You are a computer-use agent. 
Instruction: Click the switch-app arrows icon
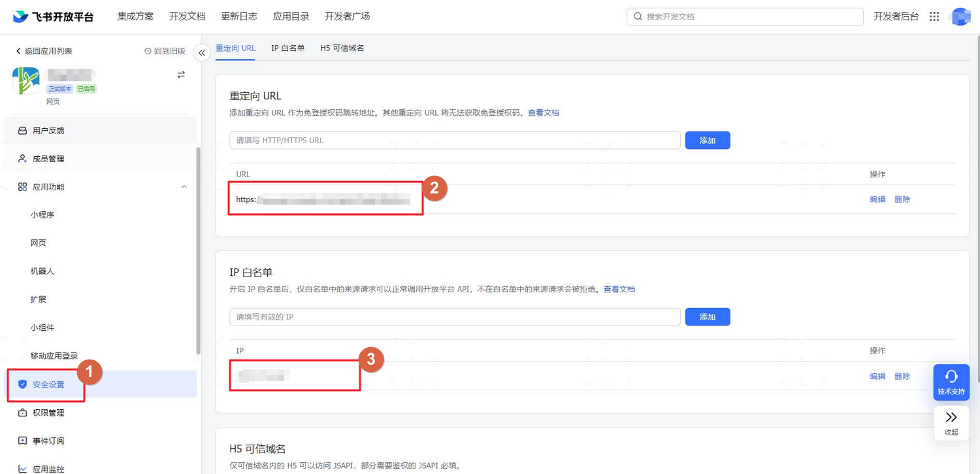pos(181,75)
